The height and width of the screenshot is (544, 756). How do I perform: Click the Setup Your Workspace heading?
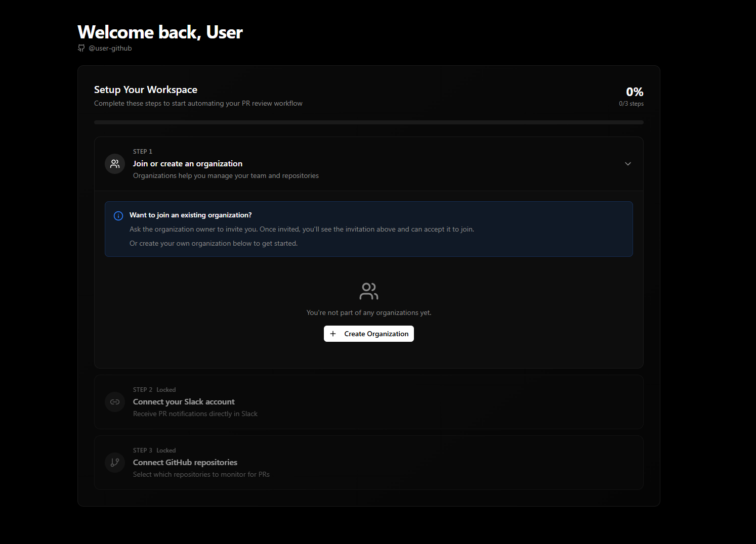pos(146,89)
